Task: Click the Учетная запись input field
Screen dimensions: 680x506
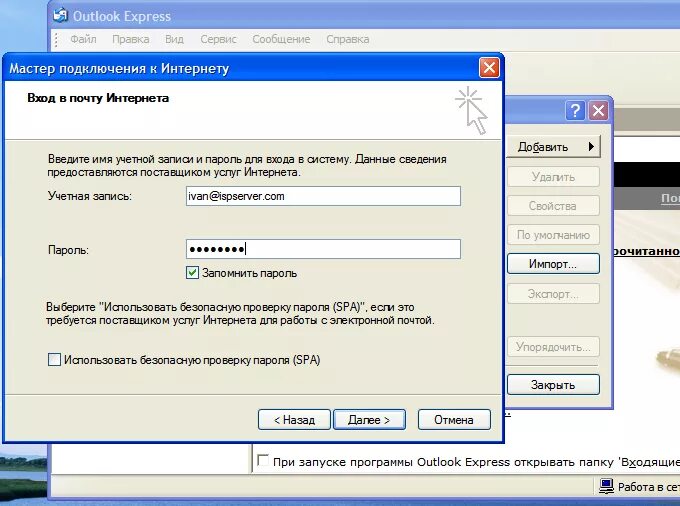Action: pos(323,196)
